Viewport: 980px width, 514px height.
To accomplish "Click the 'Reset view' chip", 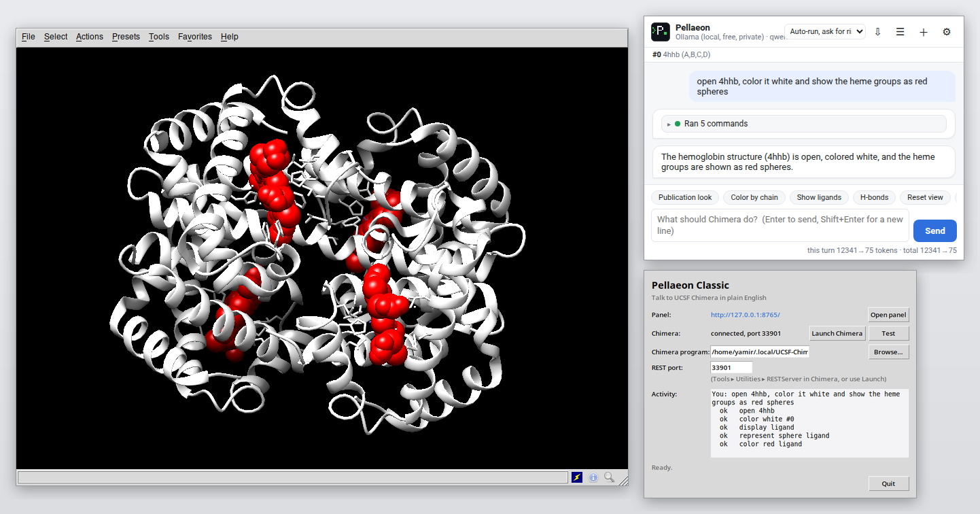I will [925, 197].
